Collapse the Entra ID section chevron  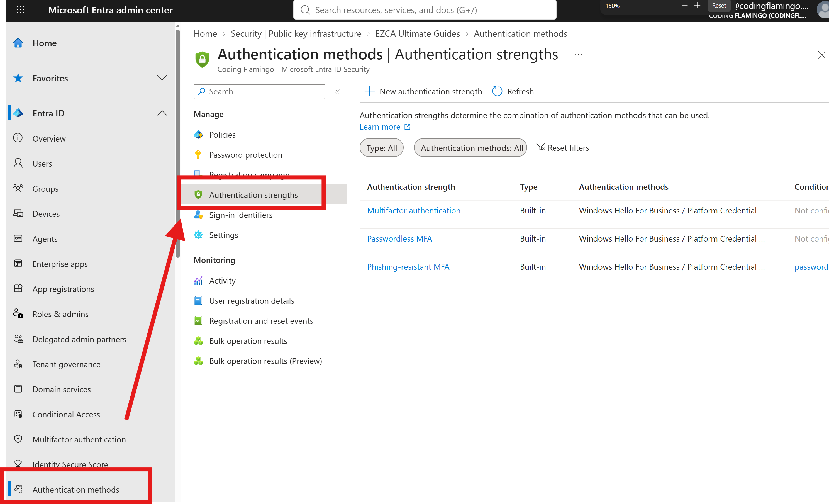[x=162, y=113]
